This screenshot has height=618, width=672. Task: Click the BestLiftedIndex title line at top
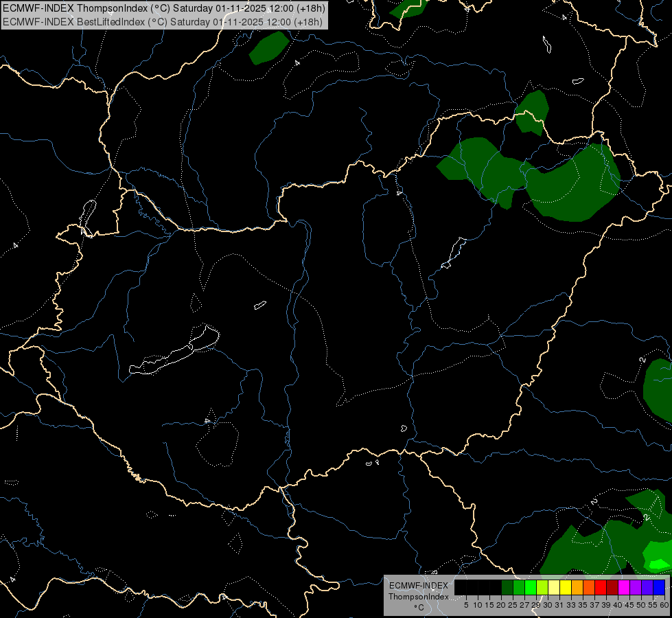pos(163,21)
